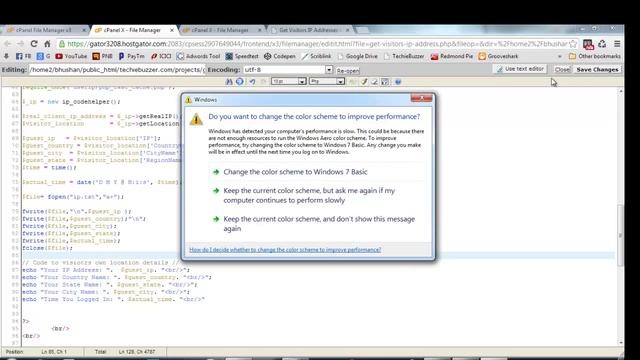Open the Chrome hamburger menu
The height and width of the screenshot is (360, 640).
coord(617,44)
